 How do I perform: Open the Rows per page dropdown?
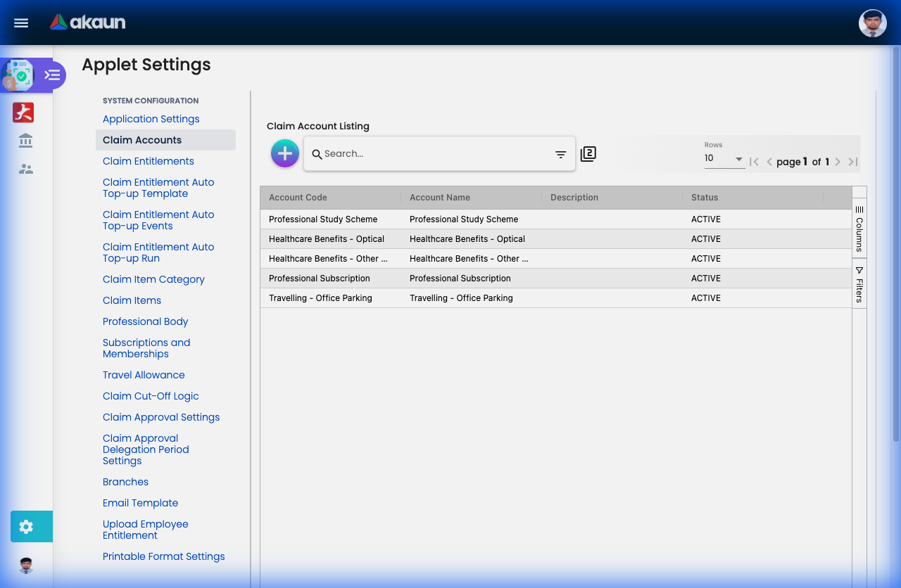point(724,158)
